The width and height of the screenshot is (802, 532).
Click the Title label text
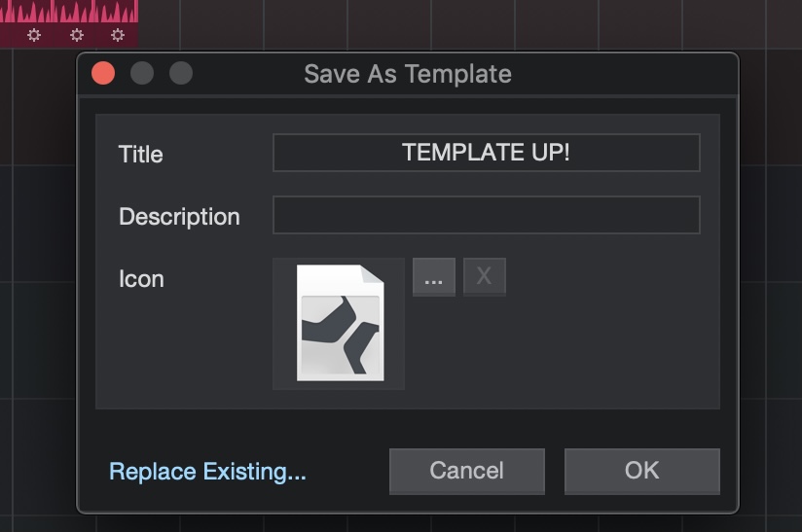(141, 155)
